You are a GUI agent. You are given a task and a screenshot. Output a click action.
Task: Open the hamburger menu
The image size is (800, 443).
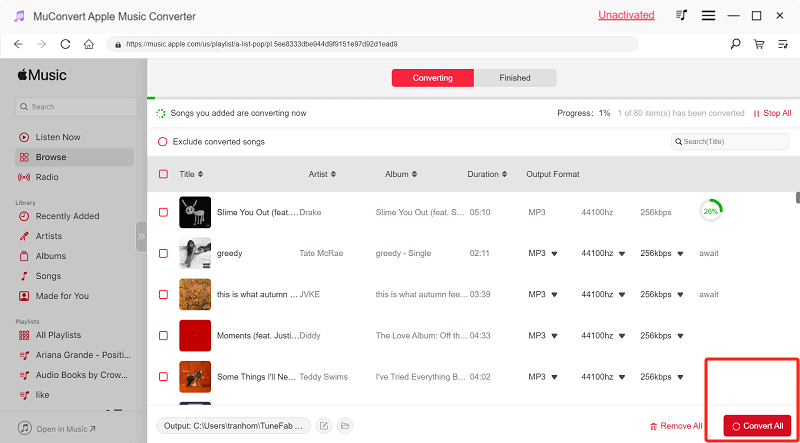click(x=708, y=16)
